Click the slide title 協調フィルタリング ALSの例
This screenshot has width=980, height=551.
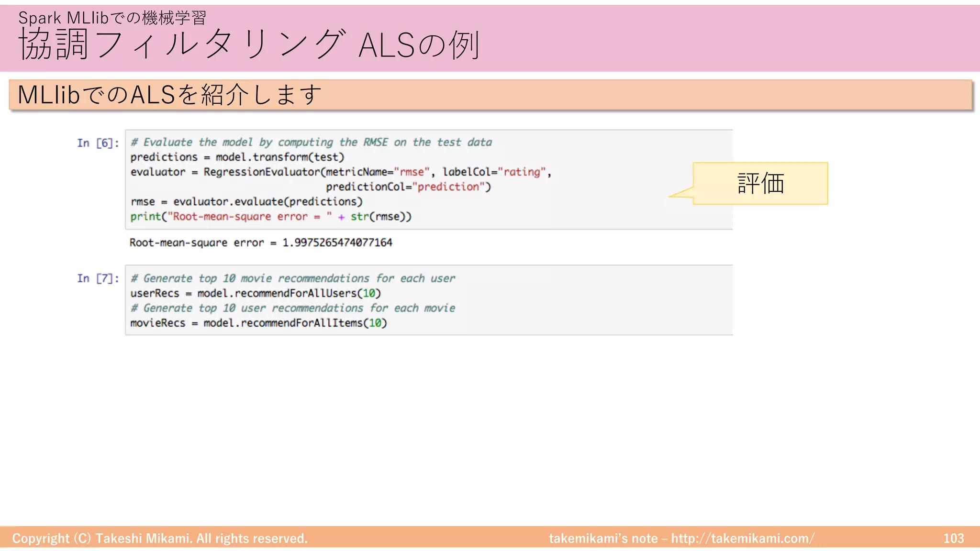point(249,44)
